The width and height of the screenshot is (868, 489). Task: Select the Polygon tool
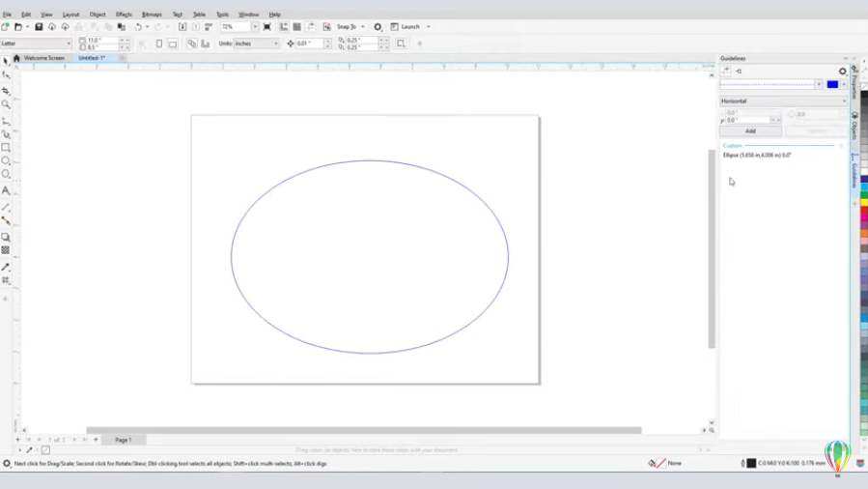pyautogui.click(x=6, y=174)
